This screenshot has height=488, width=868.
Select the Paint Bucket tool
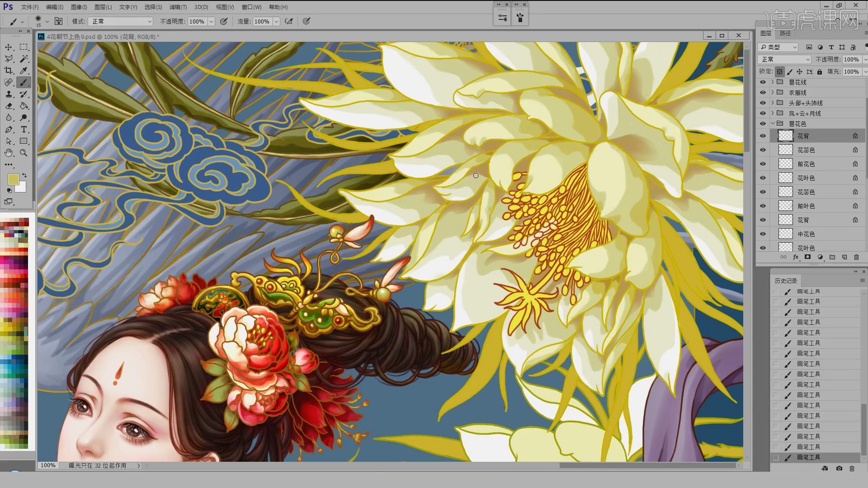pyautogui.click(x=24, y=106)
